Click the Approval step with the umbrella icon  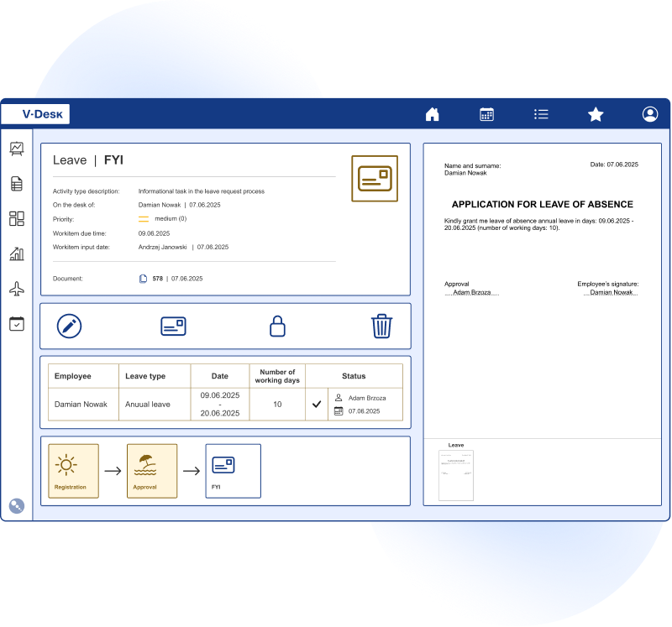tap(152, 471)
